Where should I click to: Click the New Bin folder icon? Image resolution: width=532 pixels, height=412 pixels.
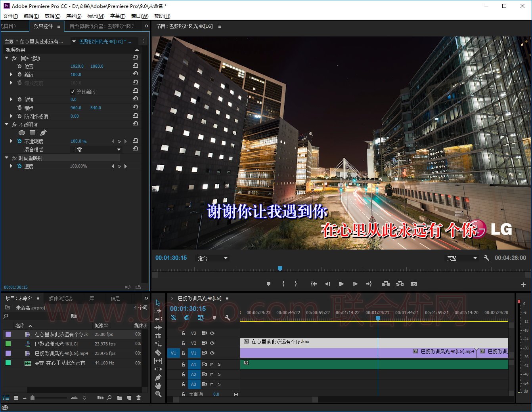[x=120, y=398]
